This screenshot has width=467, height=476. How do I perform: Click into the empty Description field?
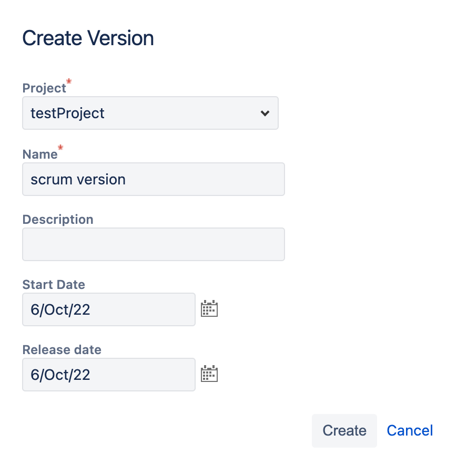(x=153, y=244)
